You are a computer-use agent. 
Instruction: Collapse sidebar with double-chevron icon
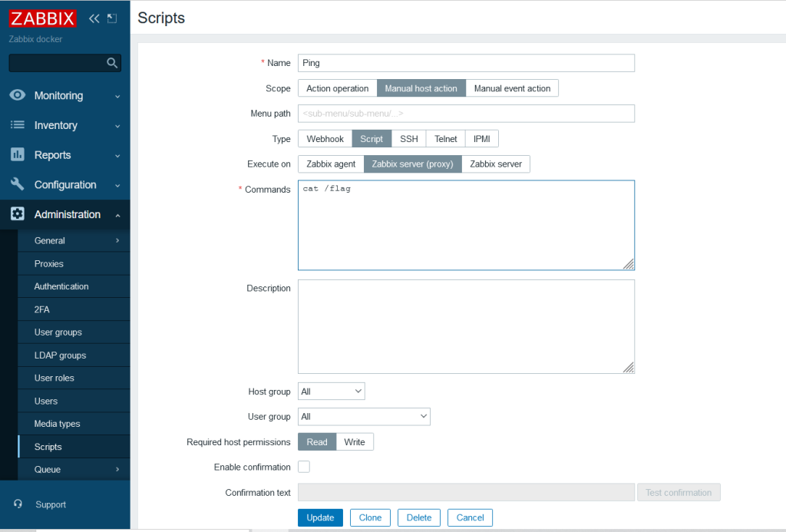(94, 18)
